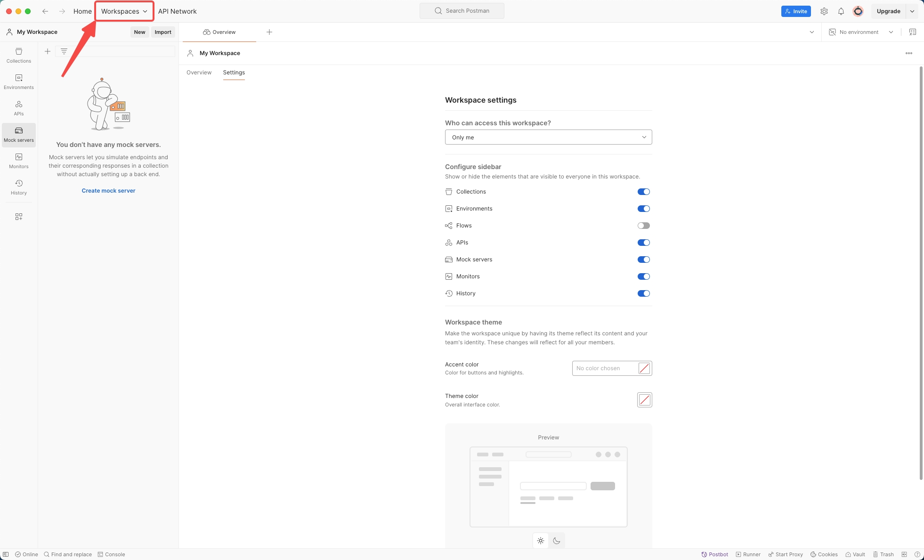The image size is (924, 560).
Task: Open Vault from the status bar
Action: 855,554
